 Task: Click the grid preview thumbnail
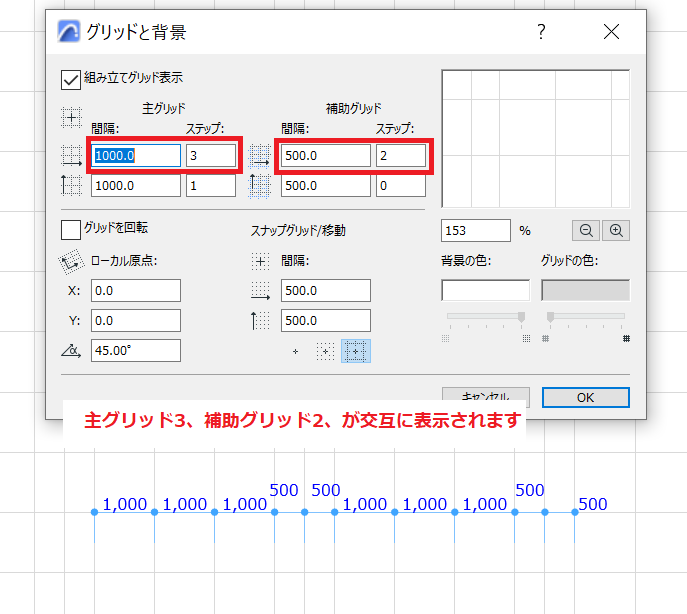coord(535,138)
